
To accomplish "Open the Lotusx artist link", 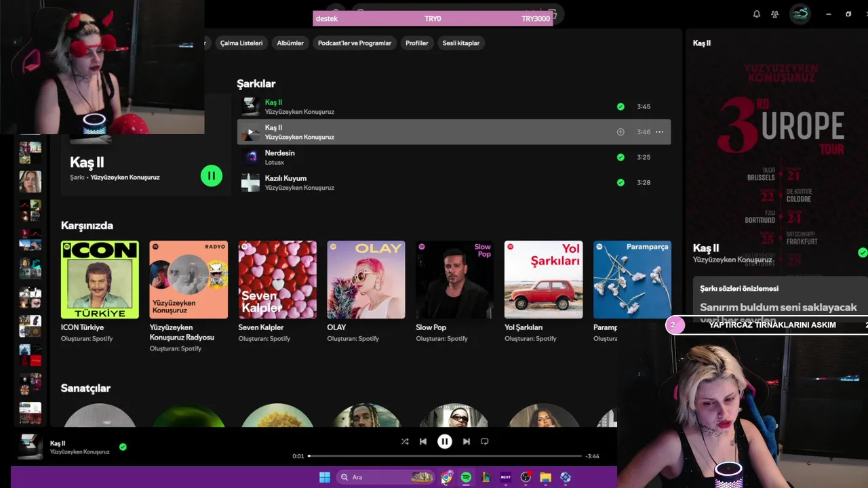I will (275, 163).
